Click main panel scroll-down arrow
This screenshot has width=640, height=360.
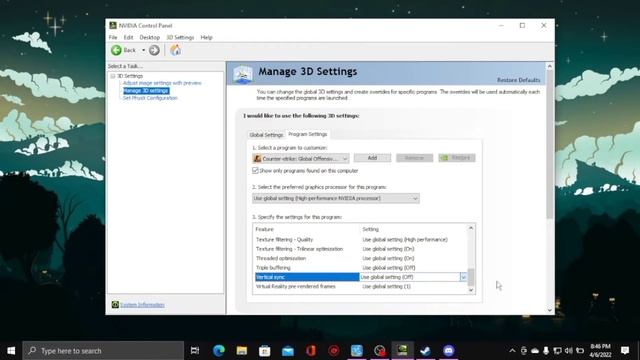click(549, 310)
